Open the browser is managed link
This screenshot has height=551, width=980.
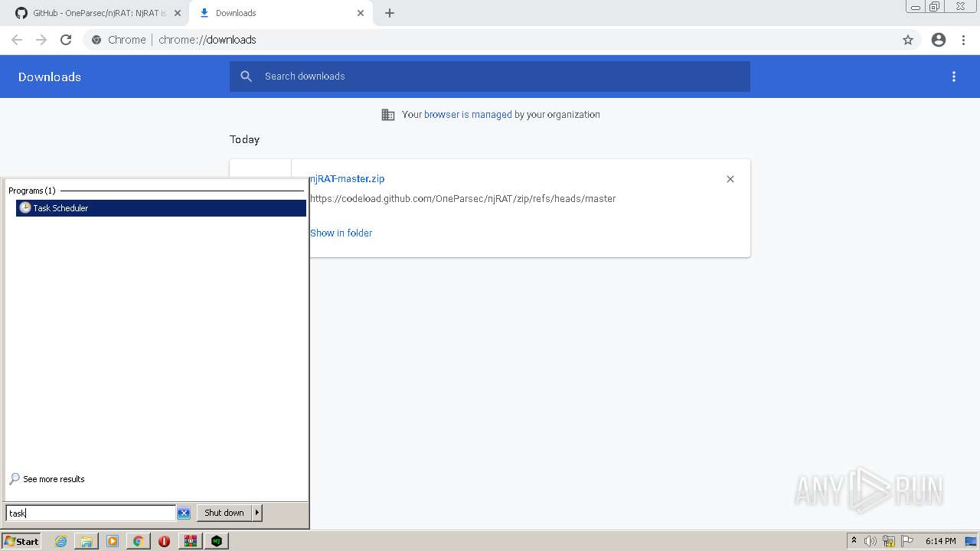(x=468, y=115)
